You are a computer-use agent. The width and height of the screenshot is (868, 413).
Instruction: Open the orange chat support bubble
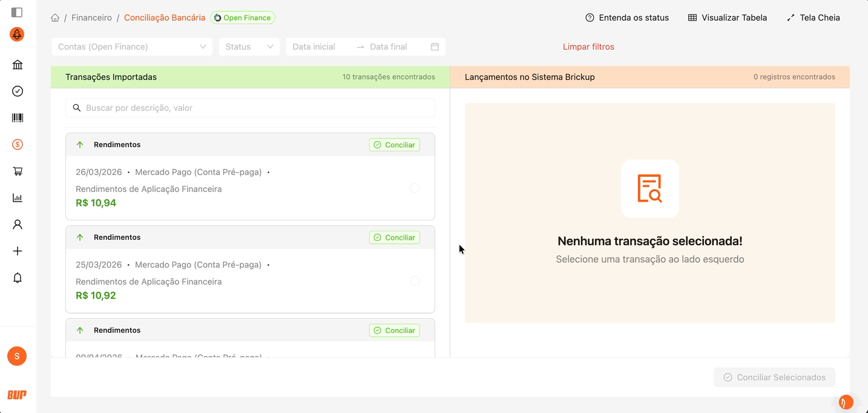(846, 402)
